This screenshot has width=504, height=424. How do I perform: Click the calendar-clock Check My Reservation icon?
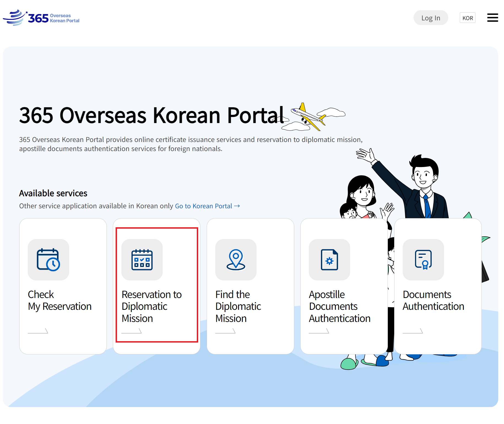48,260
